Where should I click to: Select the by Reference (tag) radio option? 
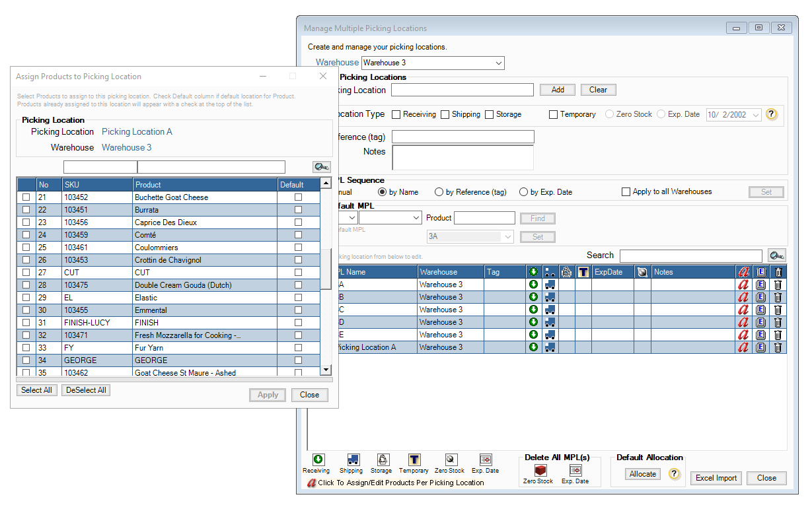tap(439, 192)
